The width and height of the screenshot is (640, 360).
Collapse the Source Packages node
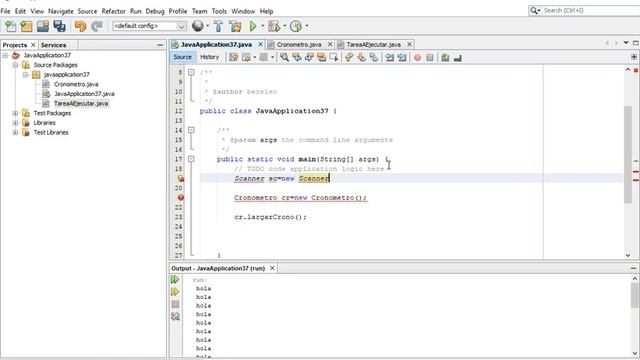point(15,65)
